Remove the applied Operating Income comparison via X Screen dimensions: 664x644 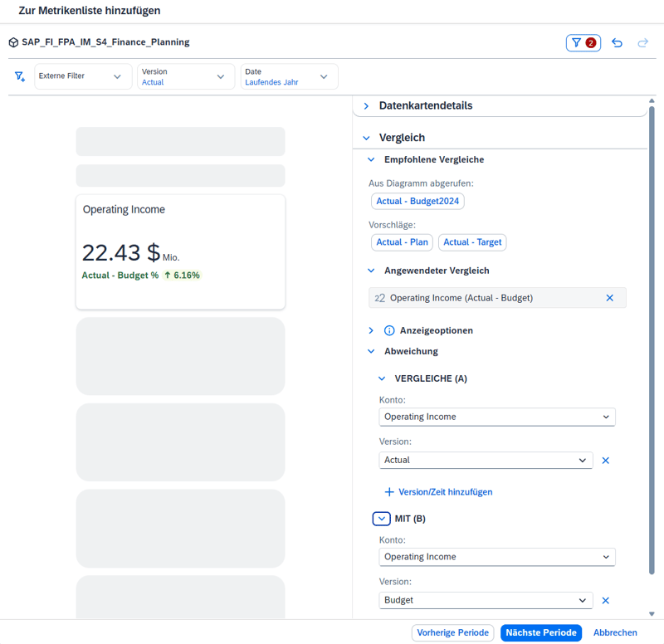610,297
